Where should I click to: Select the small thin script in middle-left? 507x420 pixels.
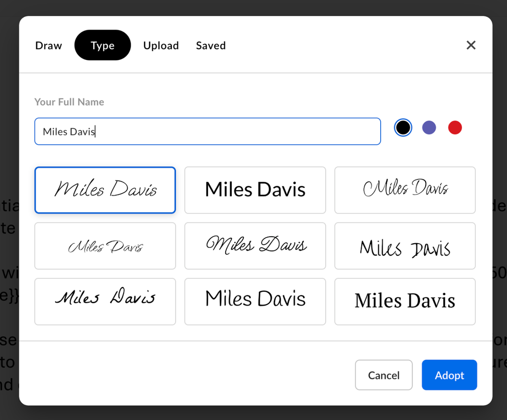[105, 246]
